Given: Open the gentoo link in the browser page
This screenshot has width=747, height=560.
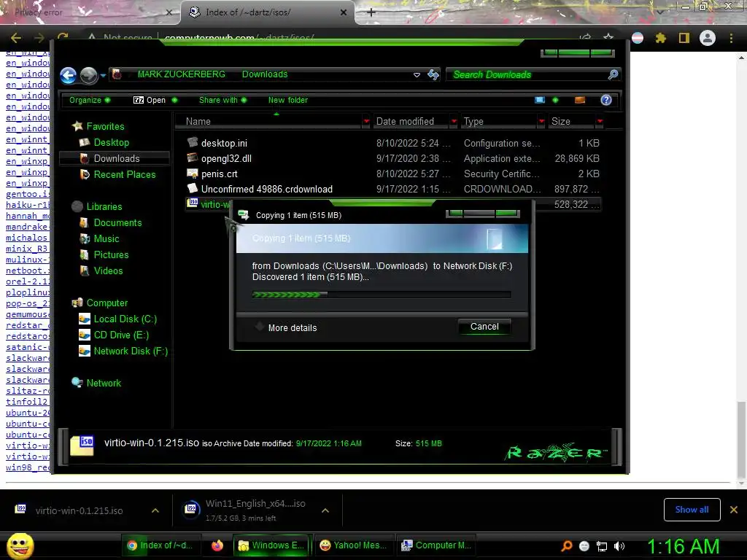Looking at the screenshot, I should click(27, 194).
